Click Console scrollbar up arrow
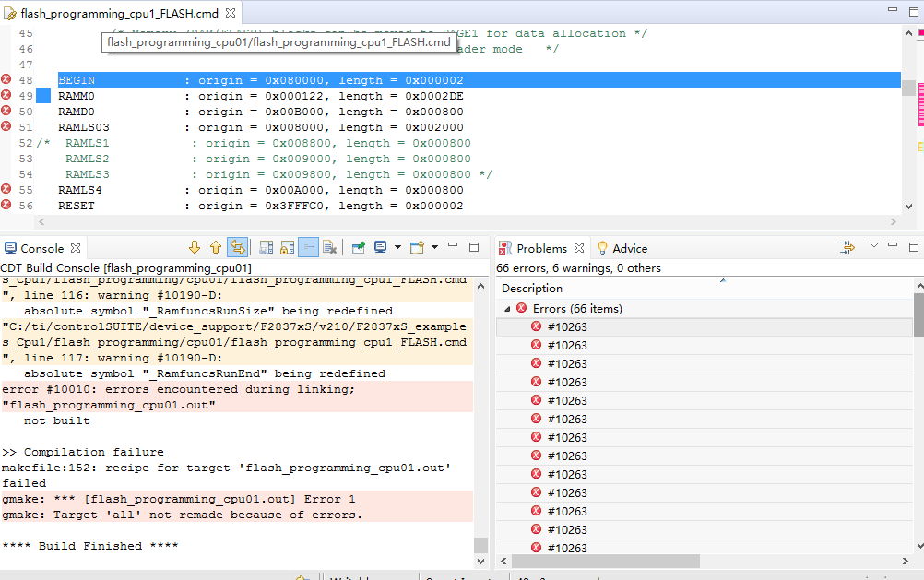 point(480,286)
